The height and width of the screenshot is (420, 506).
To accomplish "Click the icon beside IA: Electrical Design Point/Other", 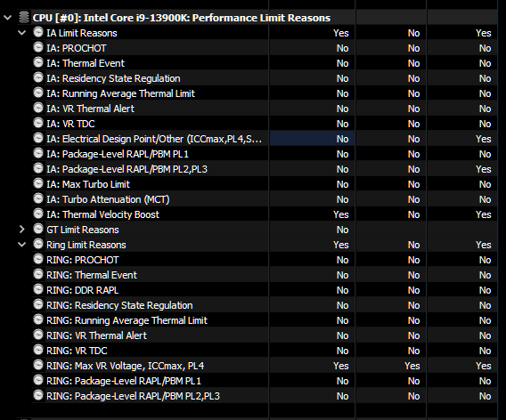I will click(38, 138).
